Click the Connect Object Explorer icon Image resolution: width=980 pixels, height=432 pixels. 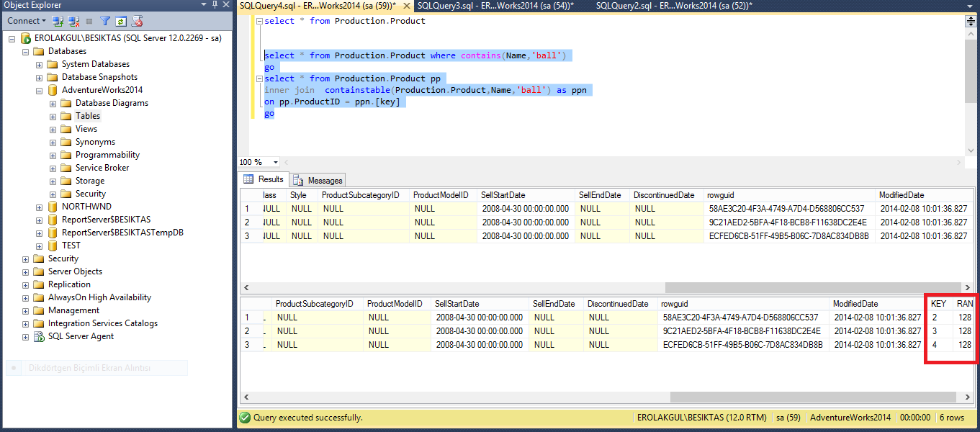[x=58, y=22]
